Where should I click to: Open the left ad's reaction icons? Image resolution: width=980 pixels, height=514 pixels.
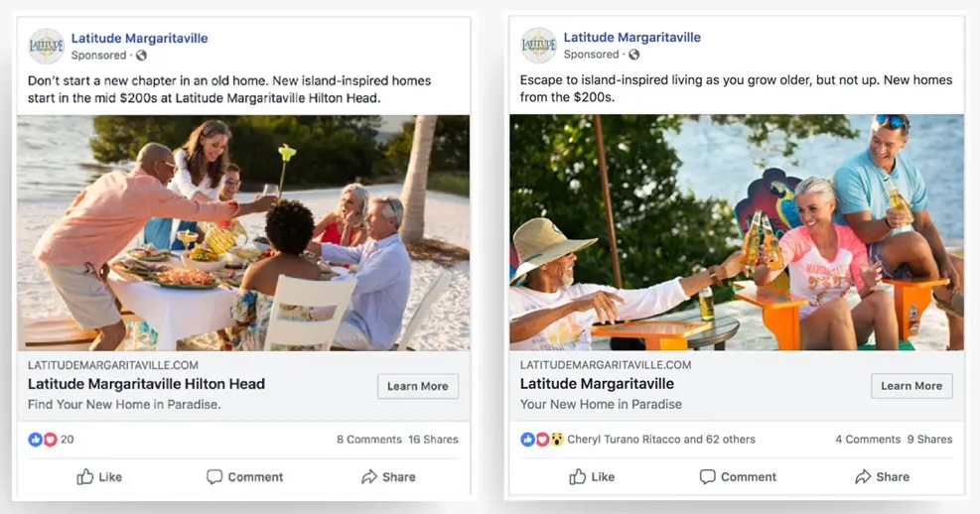[43, 440]
